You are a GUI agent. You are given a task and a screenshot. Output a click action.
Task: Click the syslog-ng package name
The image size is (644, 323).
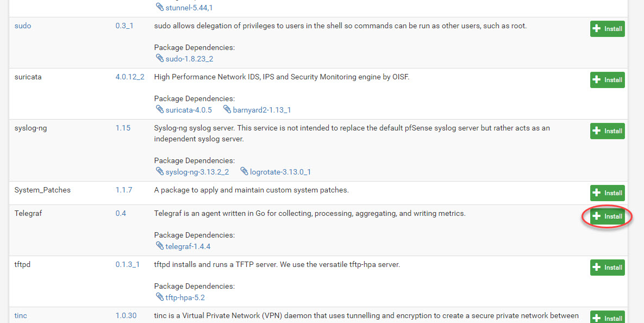tap(30, 128)
